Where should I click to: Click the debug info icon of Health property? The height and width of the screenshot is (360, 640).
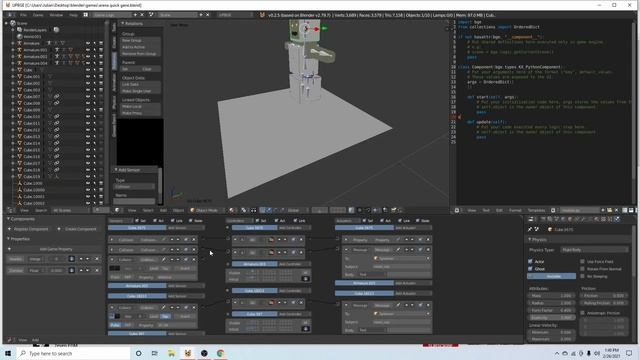click(71, 259)
